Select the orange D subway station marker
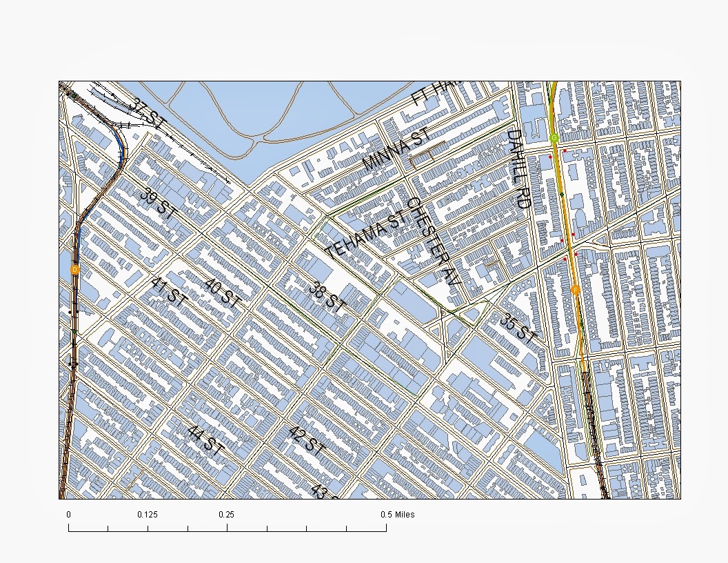 pos(74,270)
